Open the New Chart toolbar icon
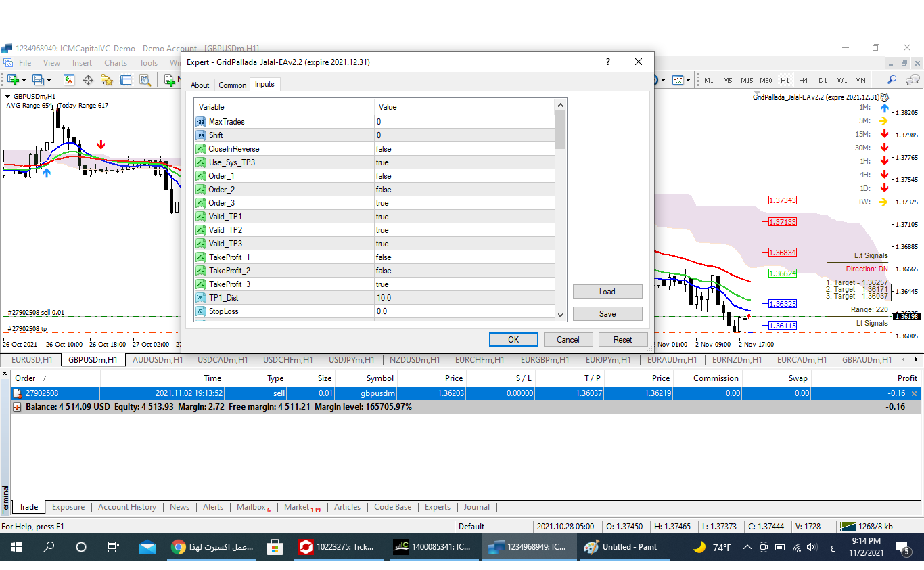The image size is (924, 570). [x=13, y=80]
